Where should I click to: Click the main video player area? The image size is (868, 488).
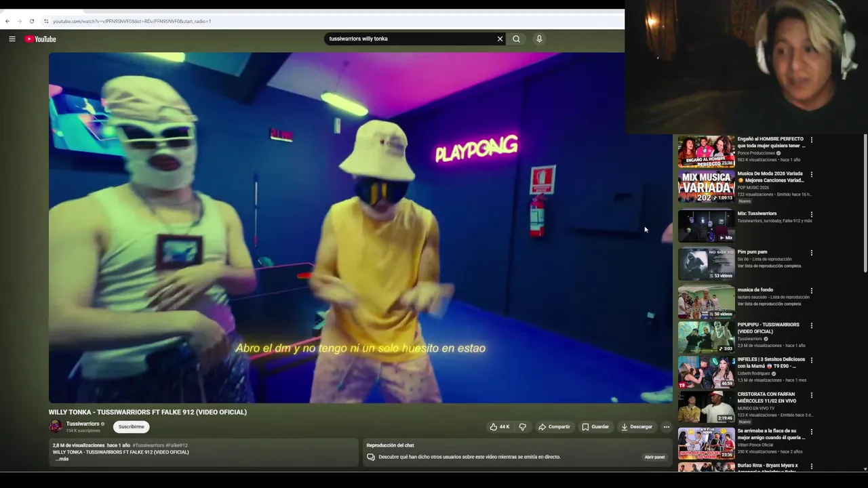pos(360,228)
